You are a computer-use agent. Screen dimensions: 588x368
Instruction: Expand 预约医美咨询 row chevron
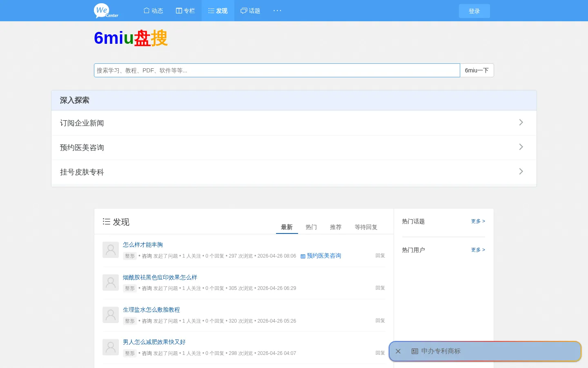(521, 147)
